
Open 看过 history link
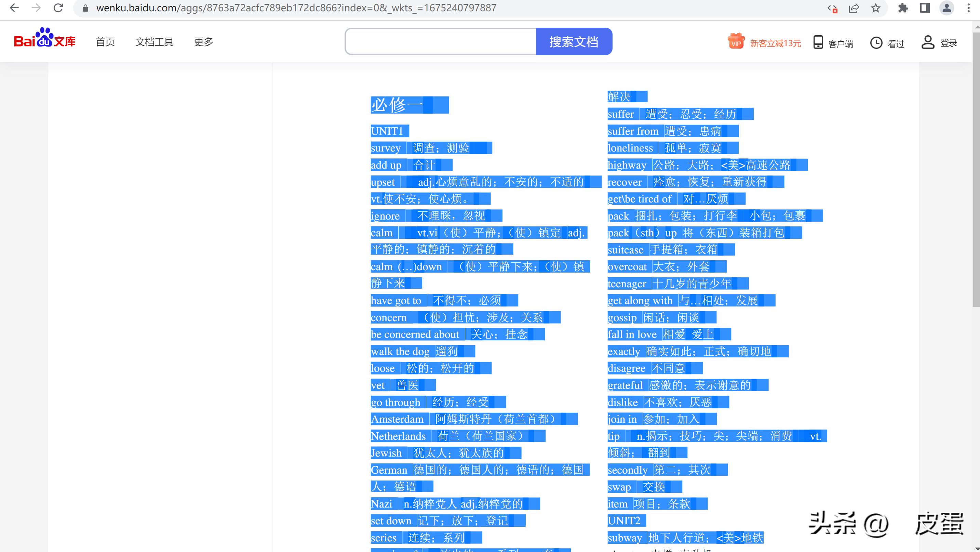896,44
